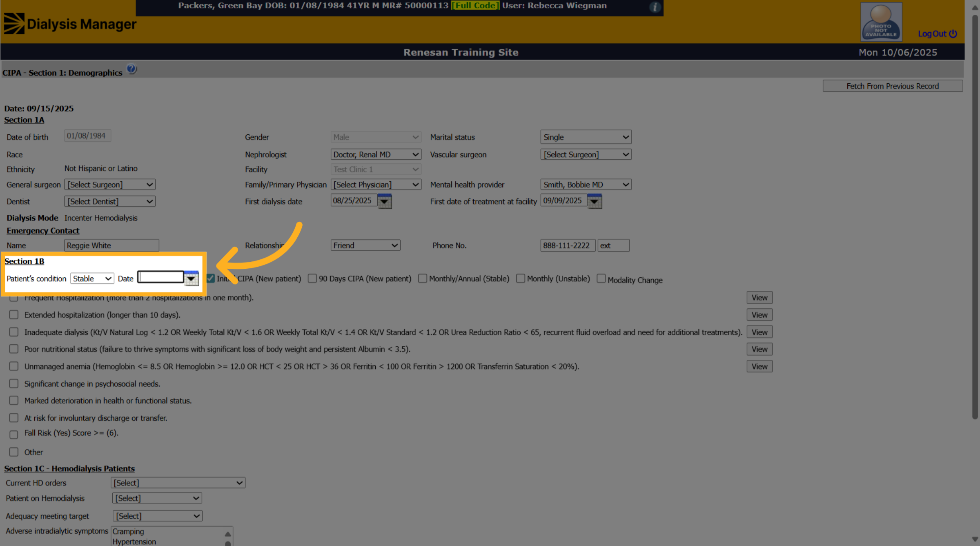Check the Monthly (Unstable) box

pos(521,279)
